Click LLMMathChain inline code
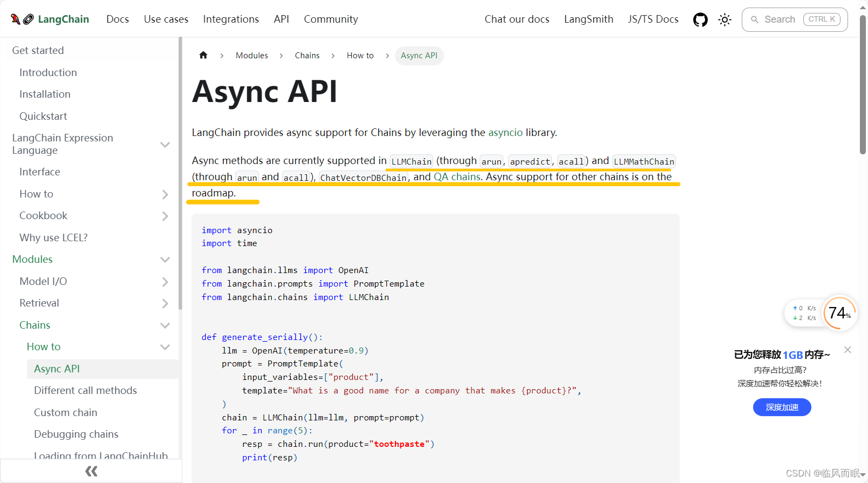 coord(644,161)
